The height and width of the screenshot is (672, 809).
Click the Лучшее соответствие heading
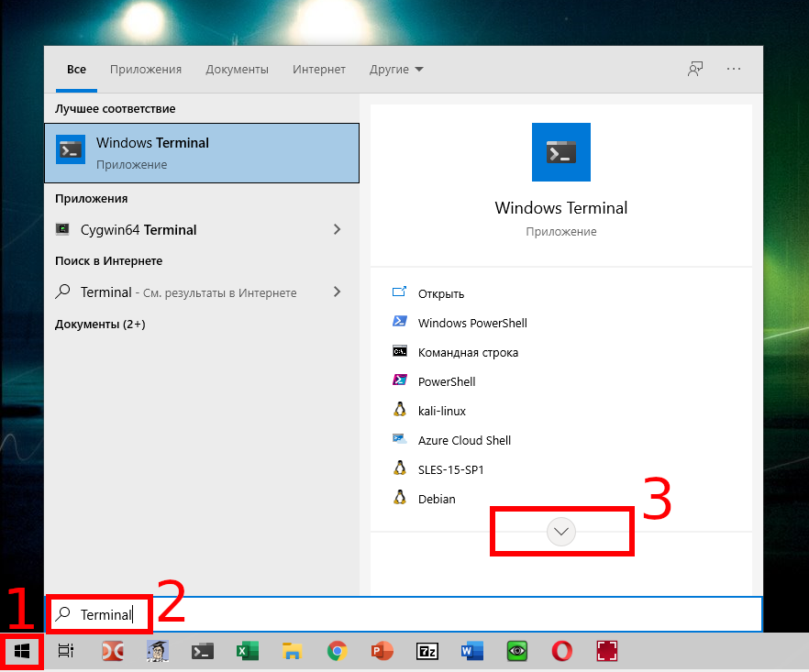(115, 109)
